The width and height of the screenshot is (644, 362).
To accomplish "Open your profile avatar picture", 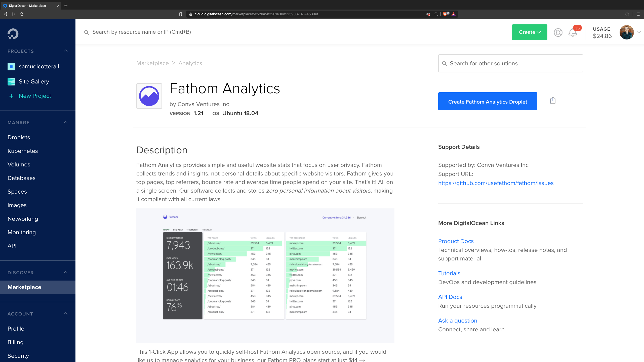I will (x=626, y=32).
